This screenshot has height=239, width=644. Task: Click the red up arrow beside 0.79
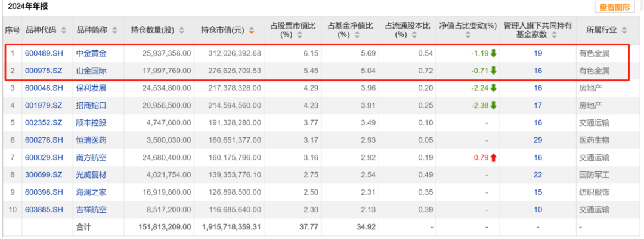pyautogui.click(x=493, y=158)
